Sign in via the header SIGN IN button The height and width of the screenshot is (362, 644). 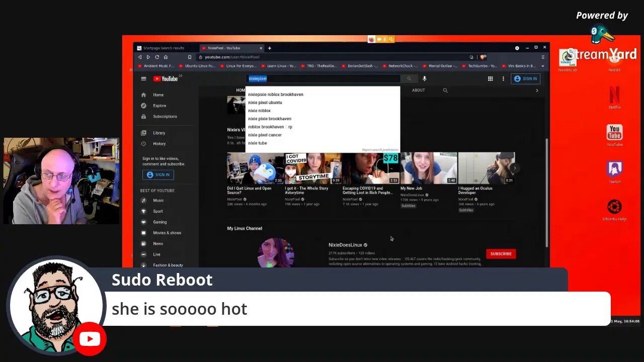click(525, 78)
